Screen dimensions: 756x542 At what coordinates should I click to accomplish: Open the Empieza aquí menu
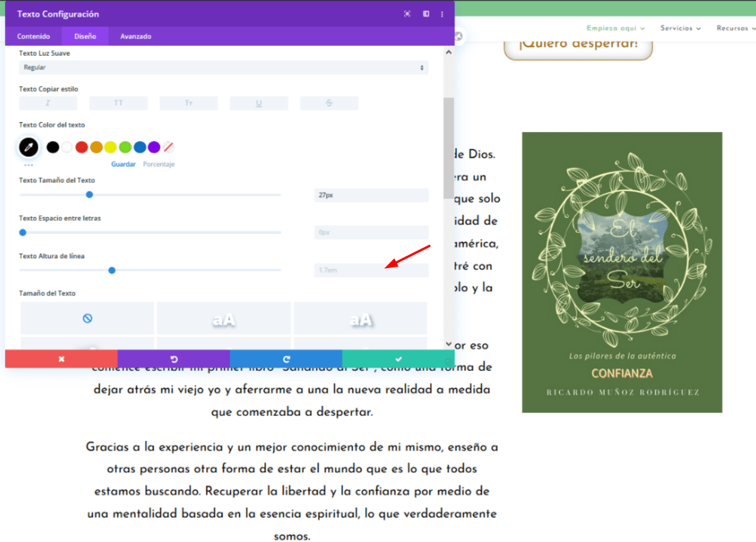(616, 28)
